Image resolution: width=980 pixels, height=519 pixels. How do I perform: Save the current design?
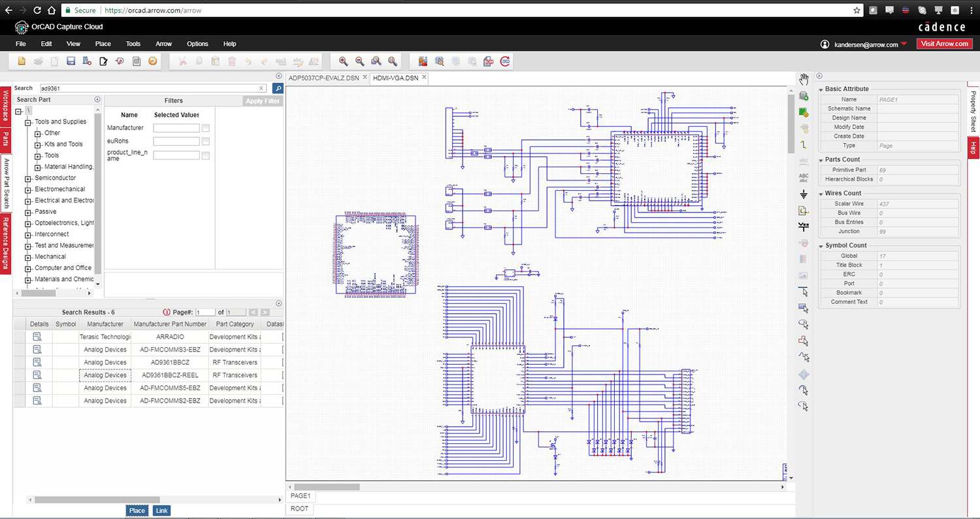[71, 61]
